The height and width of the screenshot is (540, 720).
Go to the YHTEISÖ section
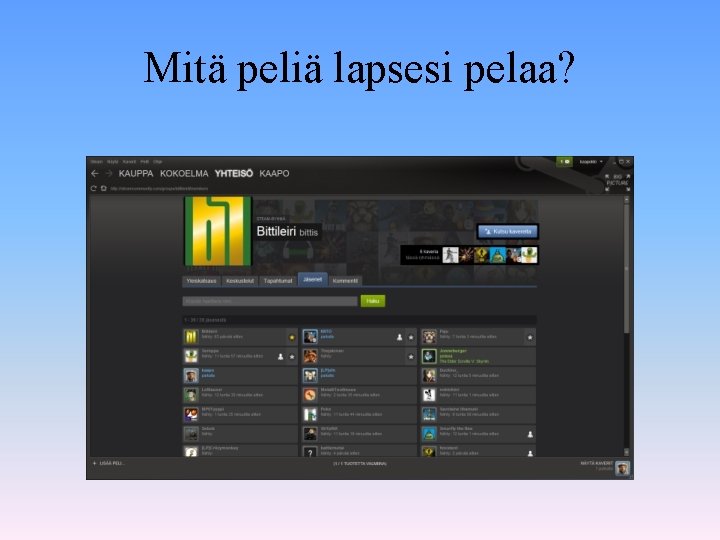point(234,174)
